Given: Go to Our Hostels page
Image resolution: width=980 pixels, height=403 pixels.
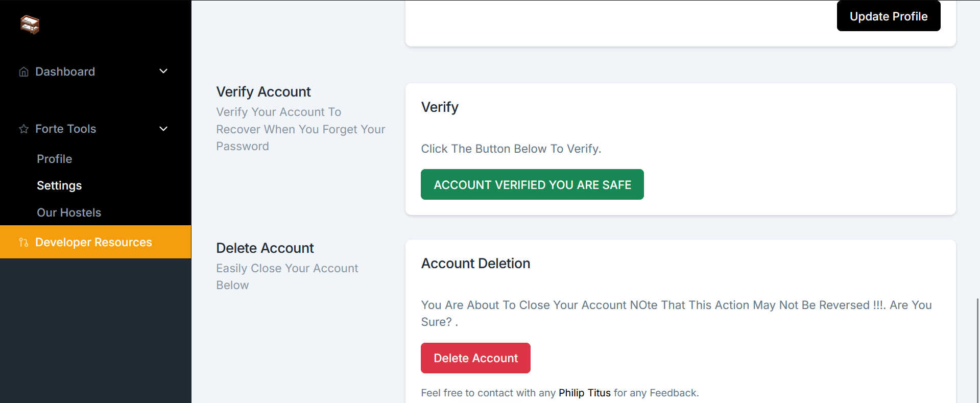Looking at the screenshot, I should [x=69, y=212].
